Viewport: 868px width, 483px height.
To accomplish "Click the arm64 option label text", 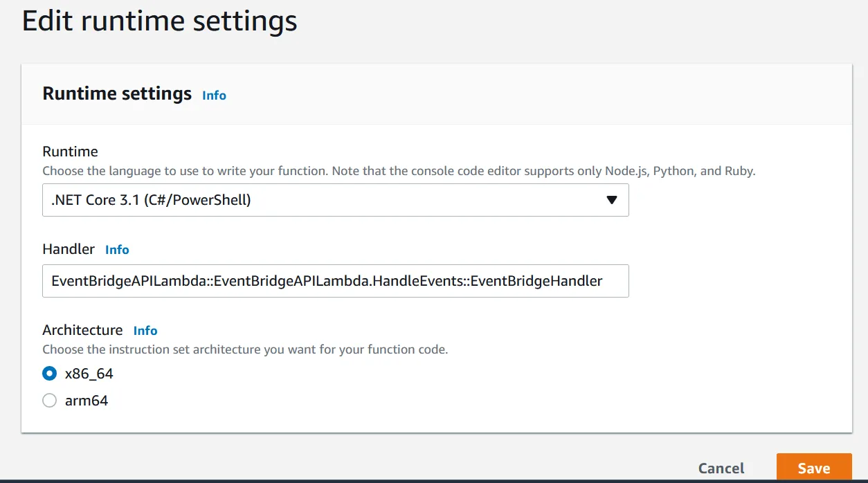I will pos(87,401).
